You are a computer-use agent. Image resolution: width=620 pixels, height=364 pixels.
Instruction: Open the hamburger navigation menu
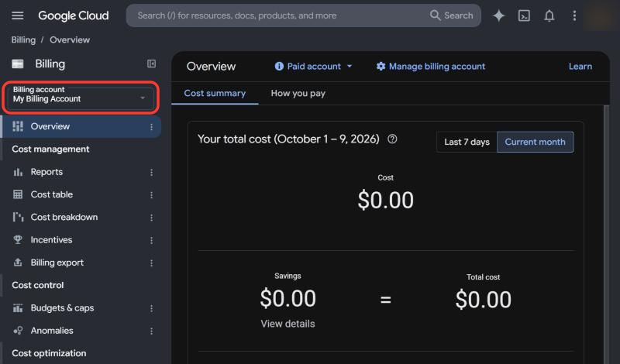point(17,15)
